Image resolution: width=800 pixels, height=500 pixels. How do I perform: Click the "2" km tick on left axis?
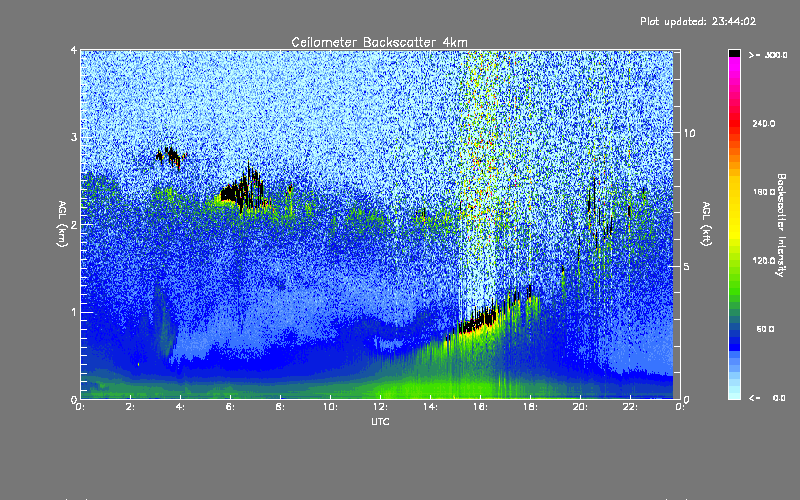pos(74,224)
